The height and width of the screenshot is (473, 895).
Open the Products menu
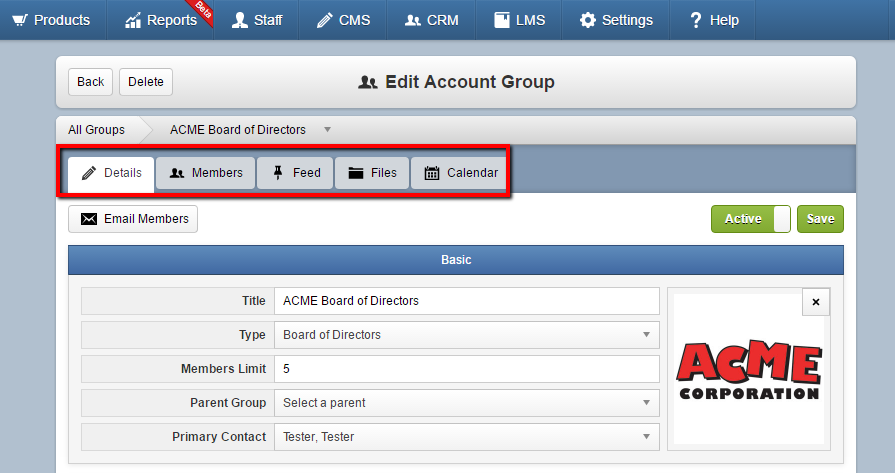pyautogui.click(x=53, y=20)
